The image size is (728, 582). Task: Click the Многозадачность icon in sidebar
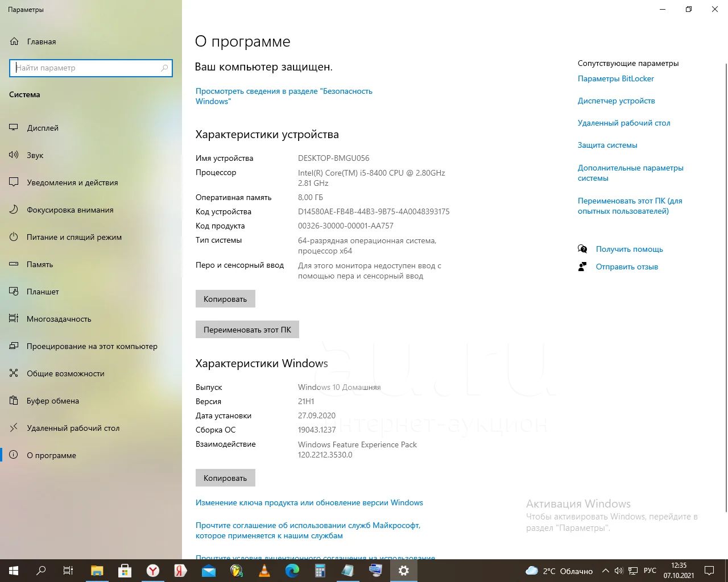pos(14,319)
